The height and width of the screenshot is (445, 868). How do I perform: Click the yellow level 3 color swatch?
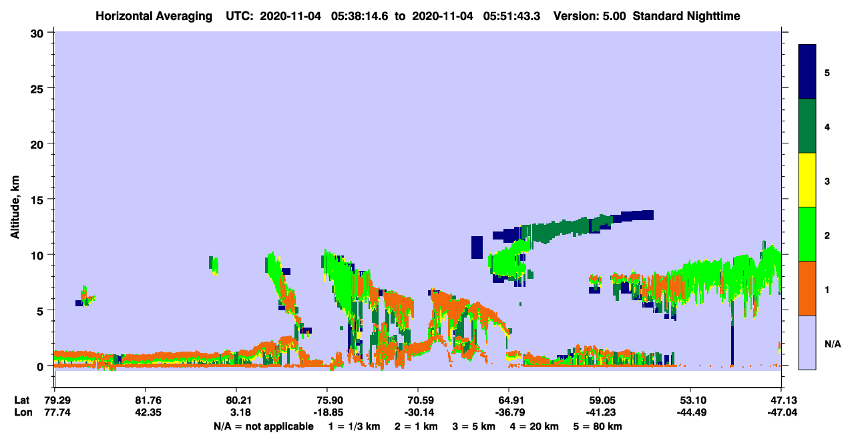click(x=807, y=180)
